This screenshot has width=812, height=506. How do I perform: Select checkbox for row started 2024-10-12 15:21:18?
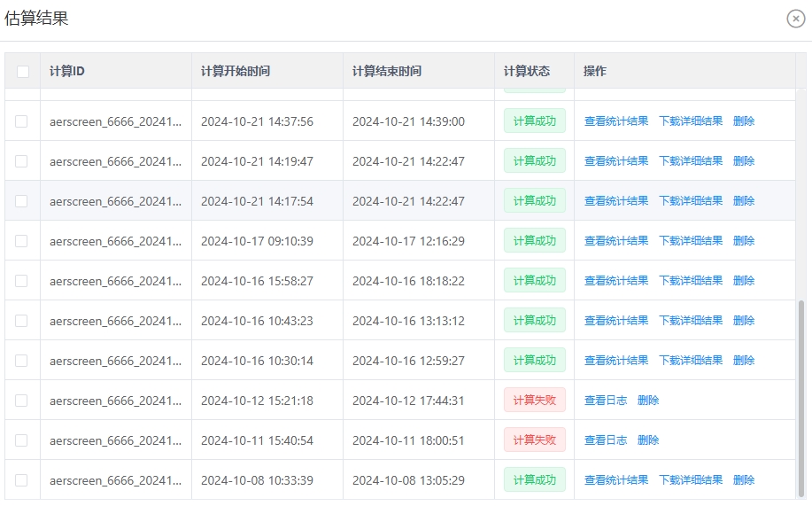(x=21, y=401)
